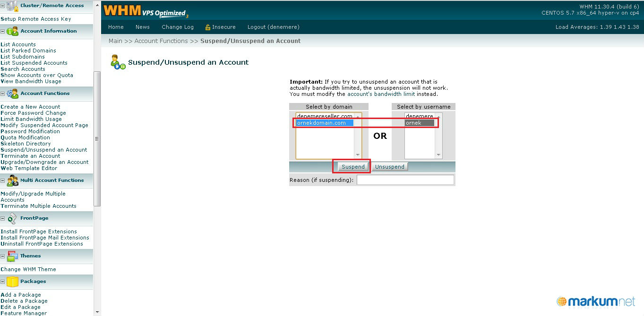The image size is (644, 316).
Task: Click the Multi Account Functions icon
Action: coord(12,180)
